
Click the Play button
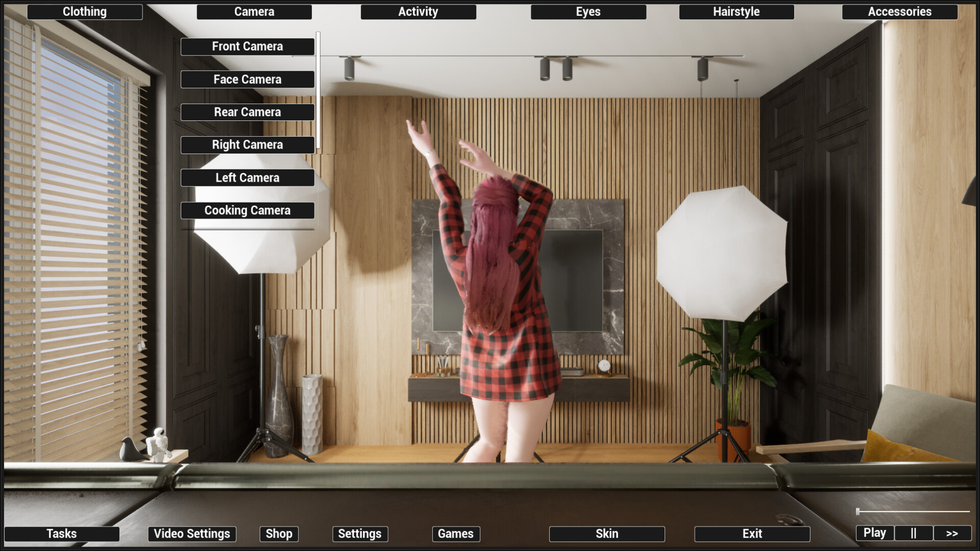875,533
